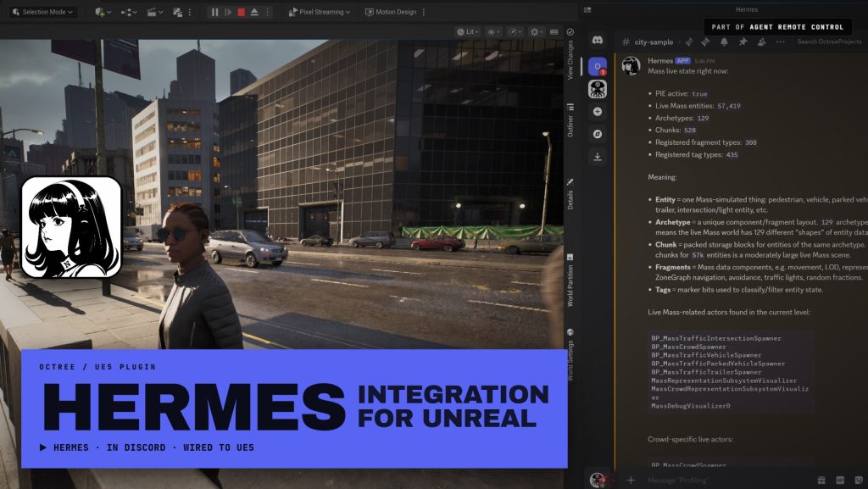The width and height of the screenshot is (868, 489).
Task: Click the message input field at bottom
Action: tap(726, 481)
